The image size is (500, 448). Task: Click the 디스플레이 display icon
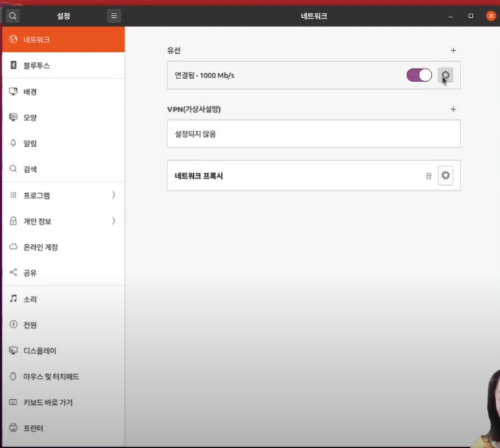click(13, 350)
